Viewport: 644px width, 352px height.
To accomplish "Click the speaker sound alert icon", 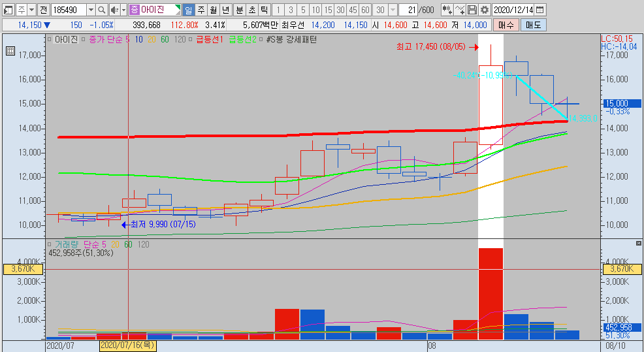I will click(114, 10).
